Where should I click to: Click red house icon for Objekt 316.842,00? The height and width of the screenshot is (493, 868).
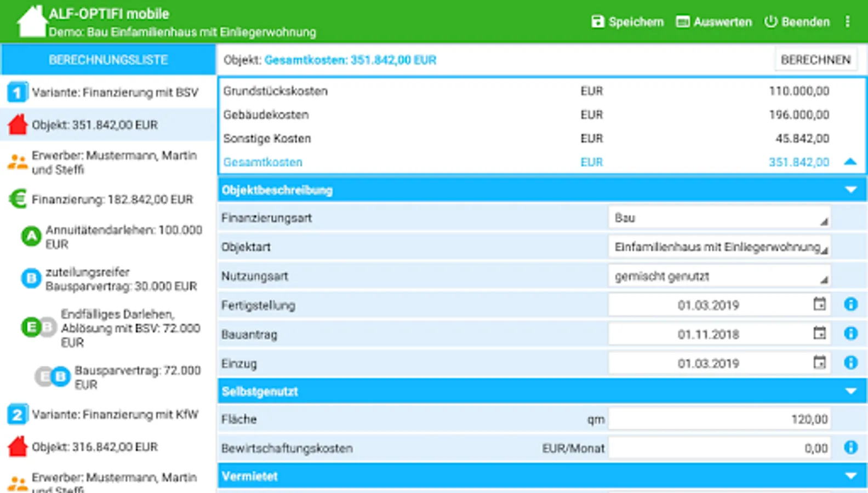[x=18, y=447]
